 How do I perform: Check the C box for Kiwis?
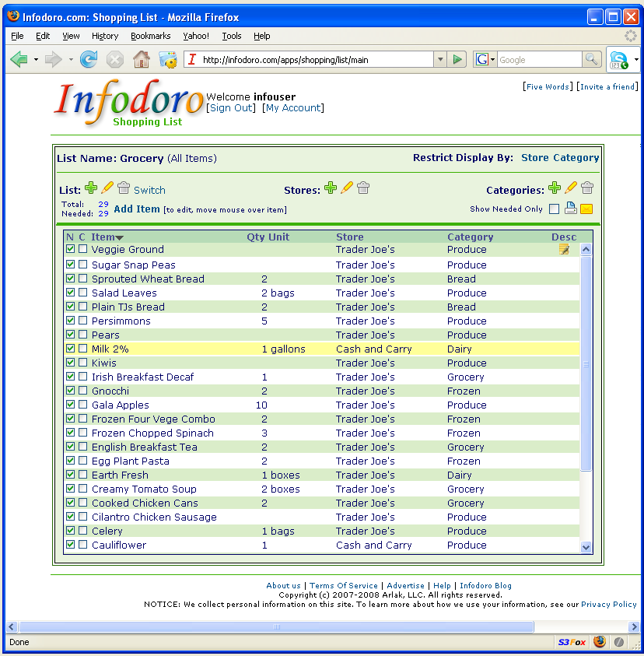point(82,363)
